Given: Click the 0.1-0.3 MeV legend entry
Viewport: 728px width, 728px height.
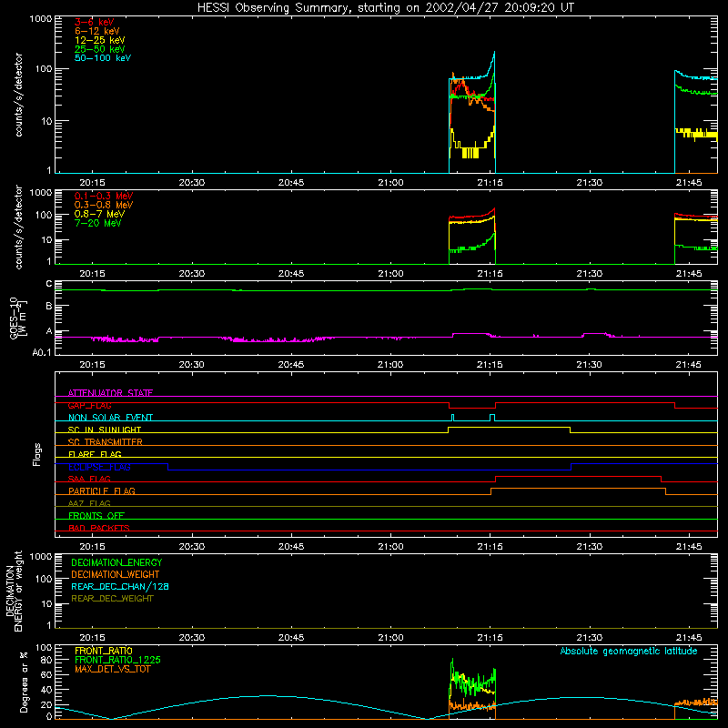Looking at the screenshot, I should click(x=103, y=196).
